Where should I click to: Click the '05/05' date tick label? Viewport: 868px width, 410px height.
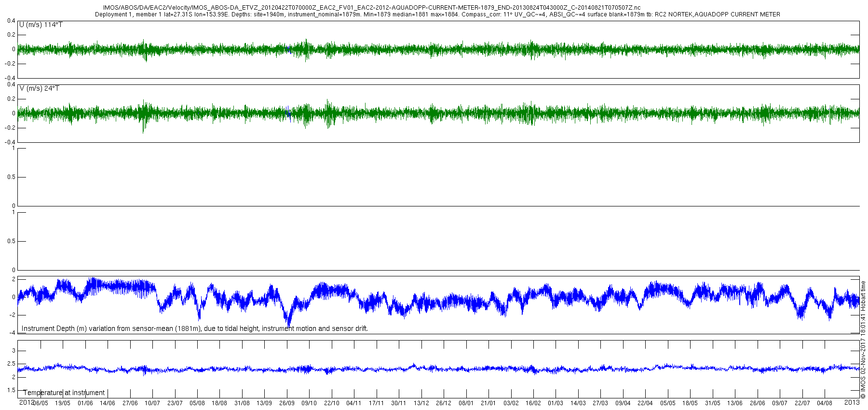(x=668, y=403)
